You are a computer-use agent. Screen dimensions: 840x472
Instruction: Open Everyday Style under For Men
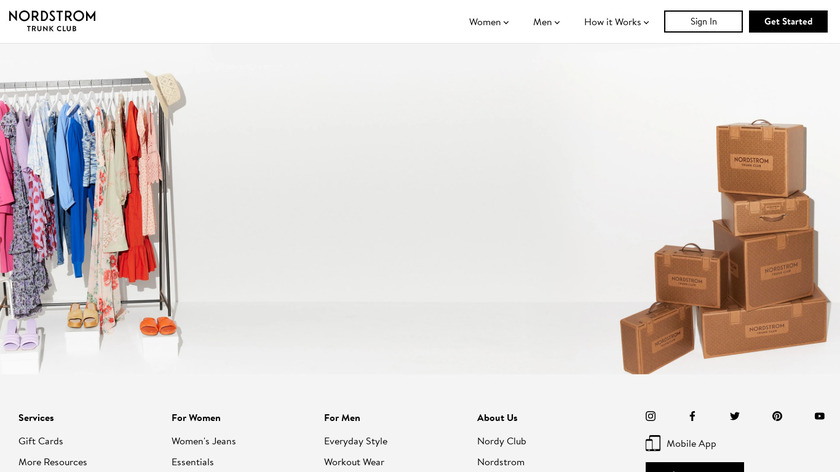click(356, 441)
